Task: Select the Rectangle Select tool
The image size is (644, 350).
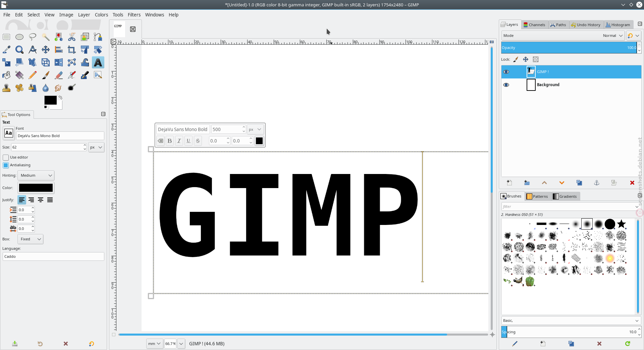Action: click(6, 37)
